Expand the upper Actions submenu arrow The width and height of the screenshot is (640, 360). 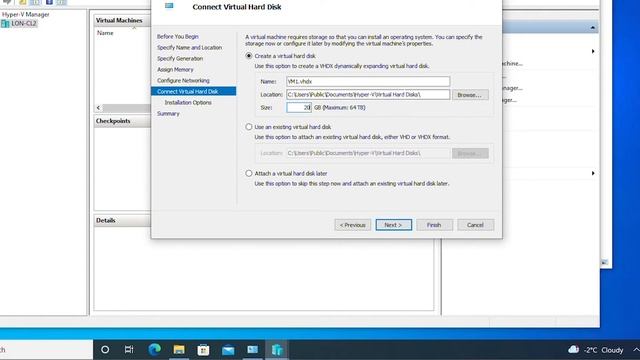click(x=593, y=51)
